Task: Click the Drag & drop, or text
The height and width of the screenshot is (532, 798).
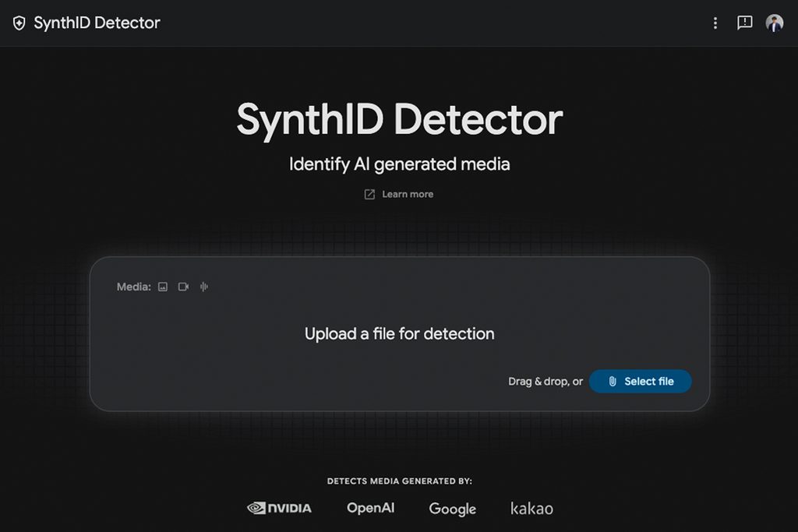Action: coord(546,382)
